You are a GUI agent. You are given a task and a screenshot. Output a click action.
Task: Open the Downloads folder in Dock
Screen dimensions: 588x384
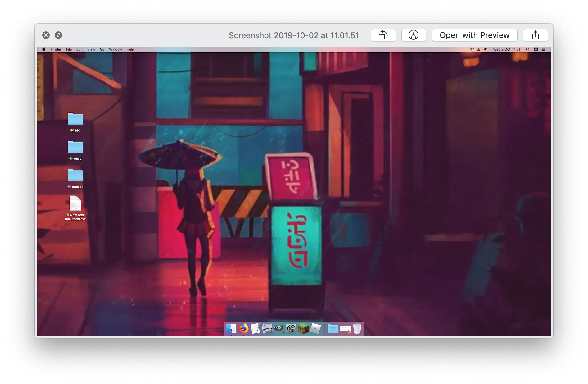point(333,328)
